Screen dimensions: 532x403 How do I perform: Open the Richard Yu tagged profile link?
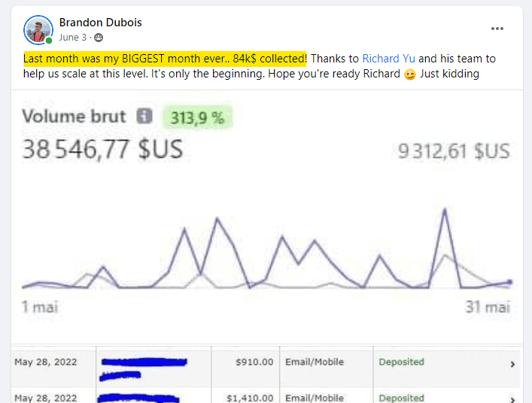(388, 59)
